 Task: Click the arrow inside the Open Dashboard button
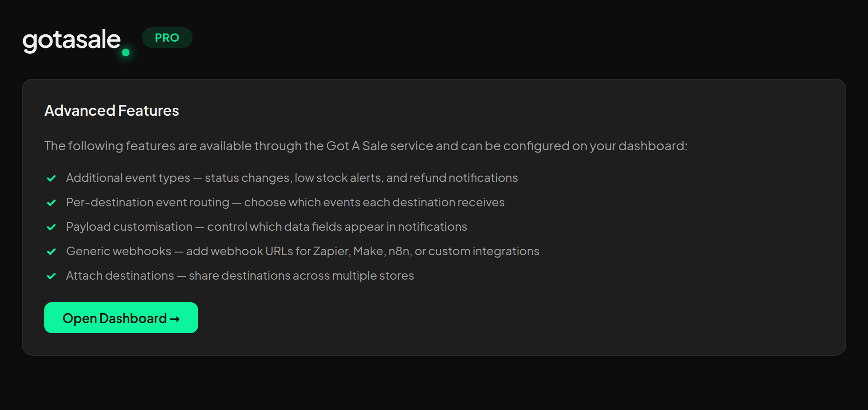pyautogui.click(x=175, y=319)
